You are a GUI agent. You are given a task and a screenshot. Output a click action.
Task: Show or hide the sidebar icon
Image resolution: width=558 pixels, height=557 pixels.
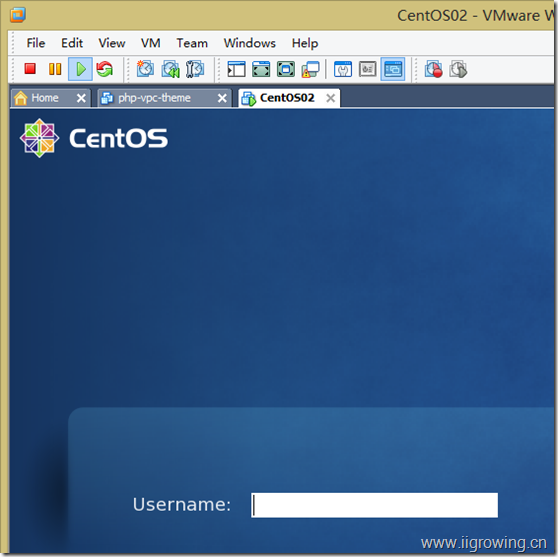236,69
